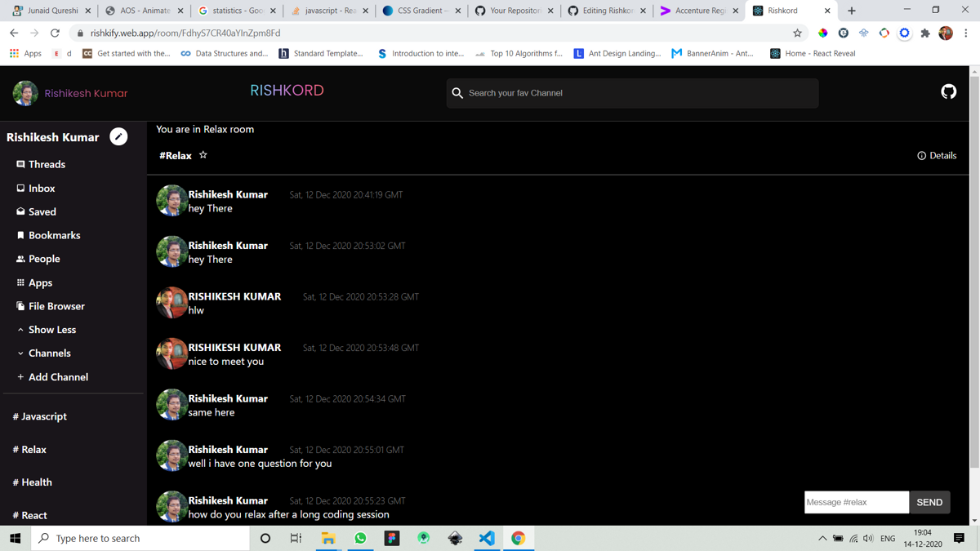Click the pencil edit icon beside Rishikesh Kumar
The width and height of the screenshot is (980, 551).
(x=118, y=136)
